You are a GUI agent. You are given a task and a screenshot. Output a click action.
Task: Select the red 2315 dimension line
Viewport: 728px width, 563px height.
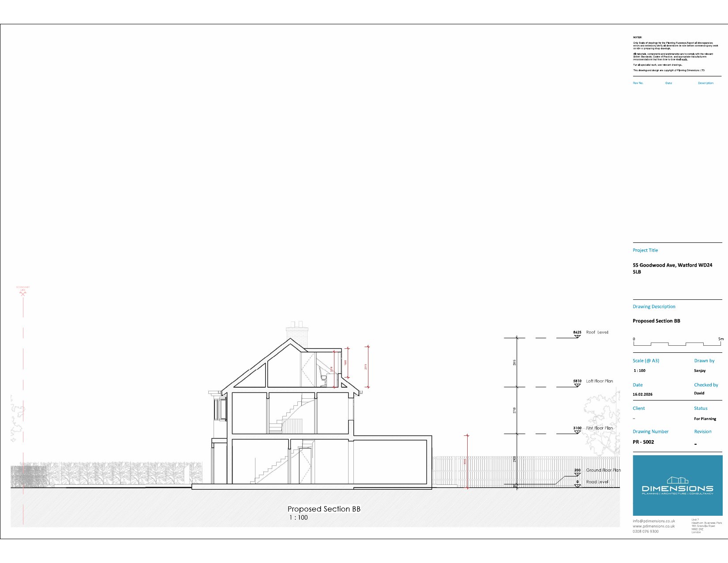coord(368,367)
